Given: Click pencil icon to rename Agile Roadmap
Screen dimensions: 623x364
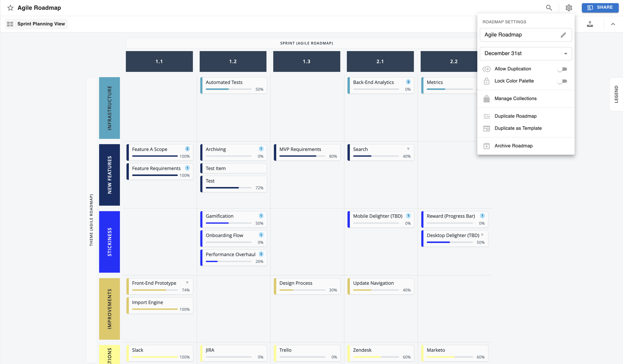Looking at the screenshot, I should click(x=563, y=35).
